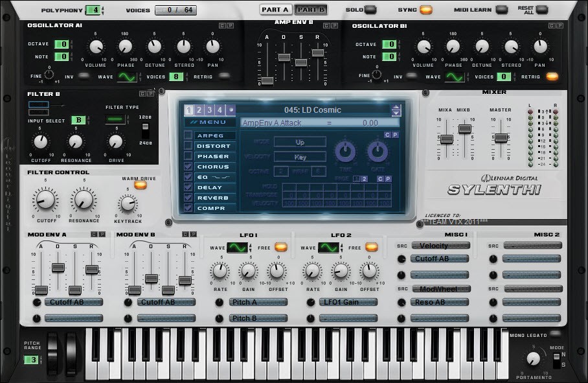Click the Oscillator A1 copy icon
The width and height of the screenshot is (588, 383).
pos(222,25)
